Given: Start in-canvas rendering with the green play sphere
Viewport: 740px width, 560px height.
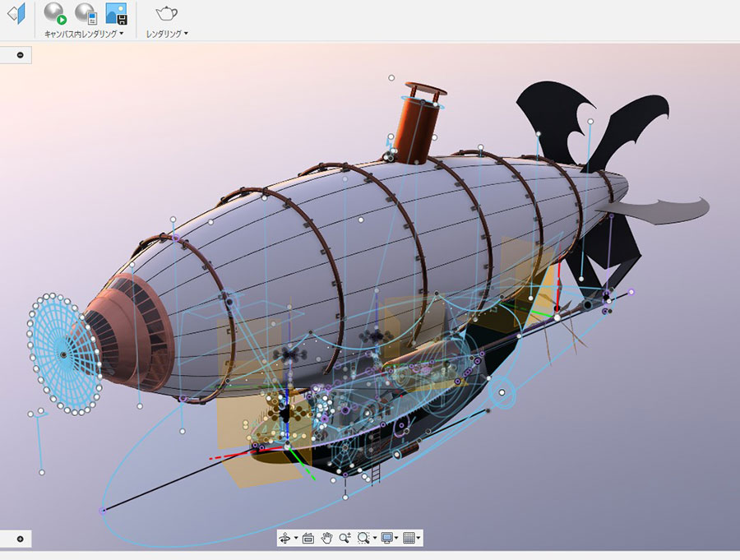Looking at the screenshot, I should tap(55, 13).
